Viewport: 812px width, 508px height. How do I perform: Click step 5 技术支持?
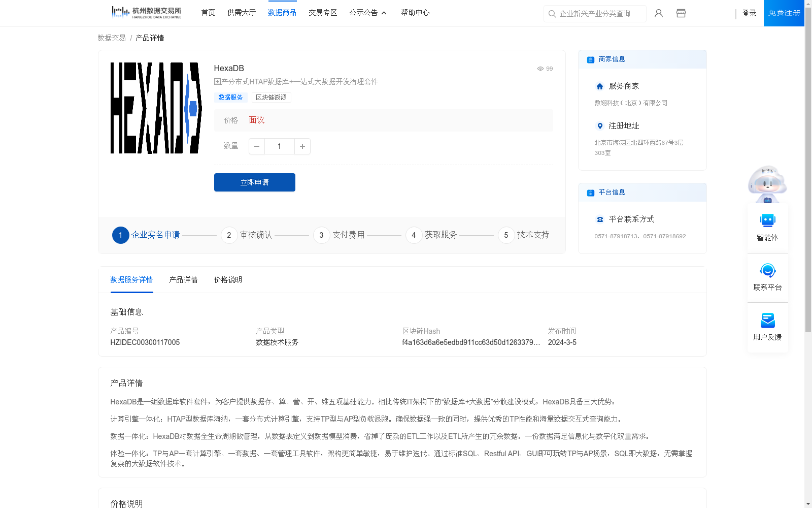click(524, 235)
